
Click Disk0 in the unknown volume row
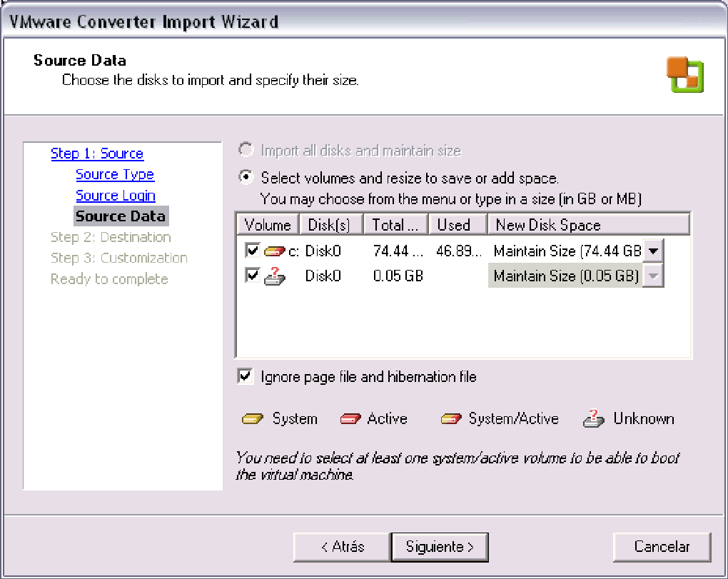coord(323,276)
